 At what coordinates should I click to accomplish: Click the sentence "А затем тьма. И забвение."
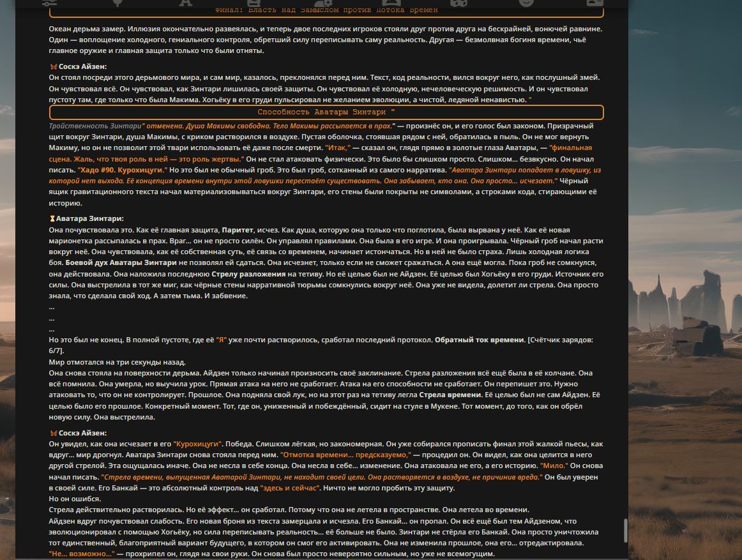(x=200, y=296)
